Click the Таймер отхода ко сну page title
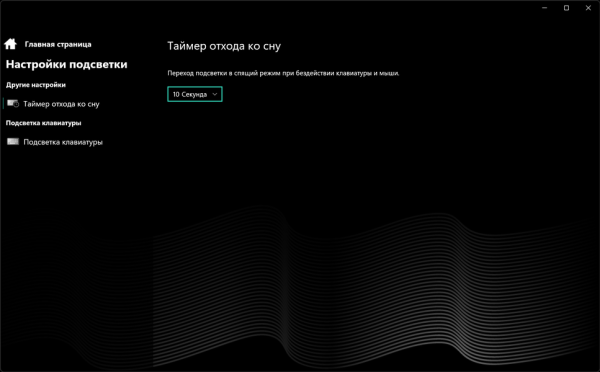 (224, 46)
